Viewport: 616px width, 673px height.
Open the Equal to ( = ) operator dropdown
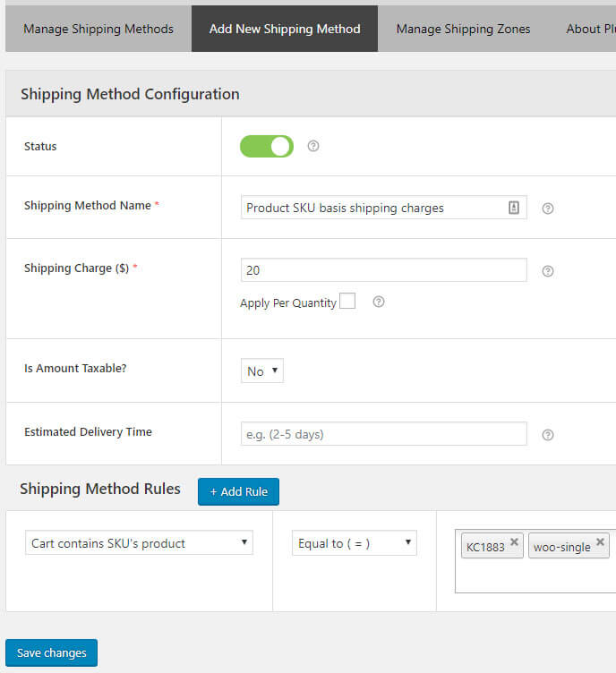[x=354, y=543]
